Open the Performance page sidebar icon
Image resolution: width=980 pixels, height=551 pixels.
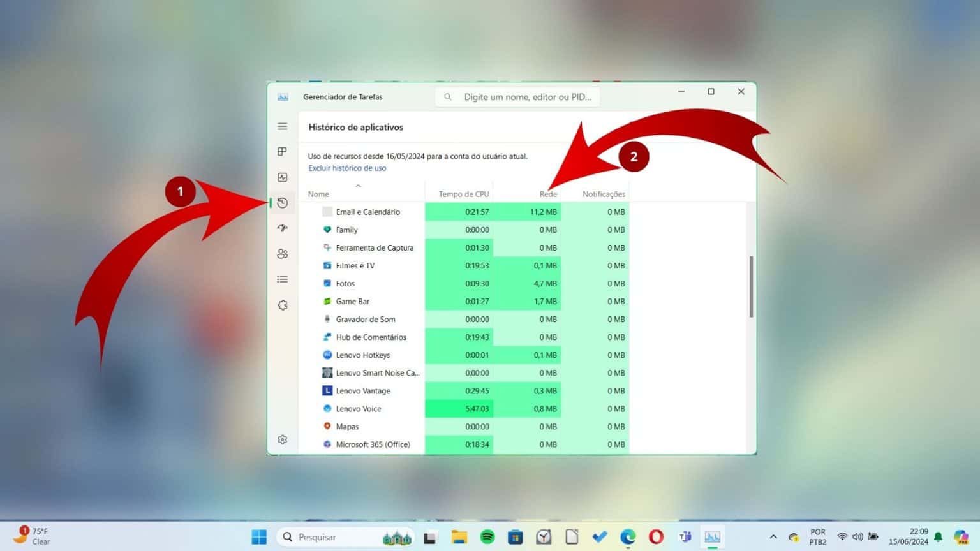pyautogui.click(x=283, y=177)
